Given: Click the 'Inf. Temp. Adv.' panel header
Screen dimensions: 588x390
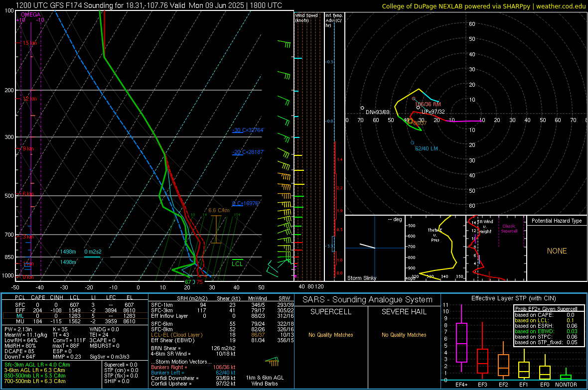Looking at the screenshot, I should pyautogui.click(x=333, y=20).
